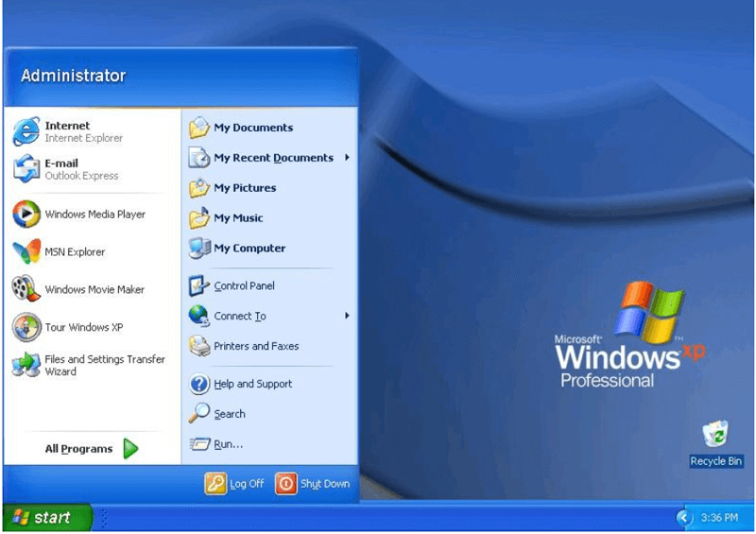Click the red Shut Down power icon
Viewport: 756px width, 534px height.
coord(286,483)
